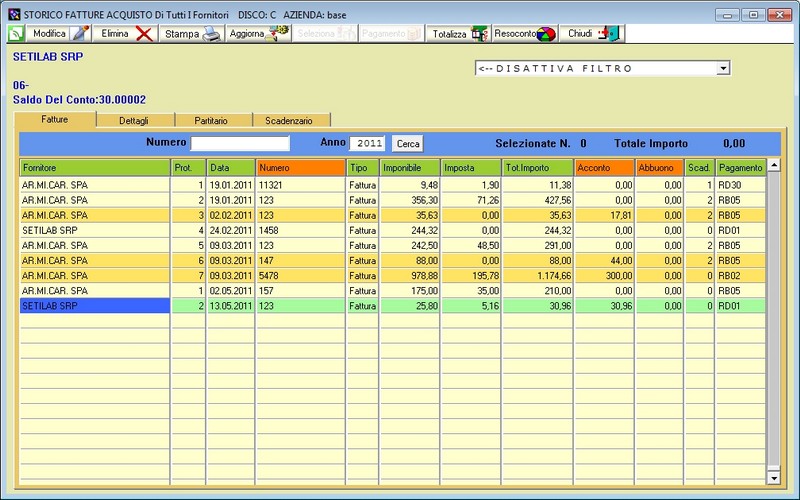Click the Elimina red X button
800x500 pixels.
pos(126,34)
